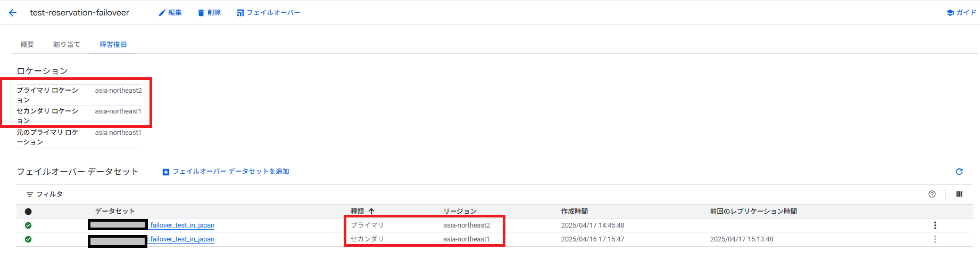Click the フェイルオーバー データセット section heading

point(78,172)
